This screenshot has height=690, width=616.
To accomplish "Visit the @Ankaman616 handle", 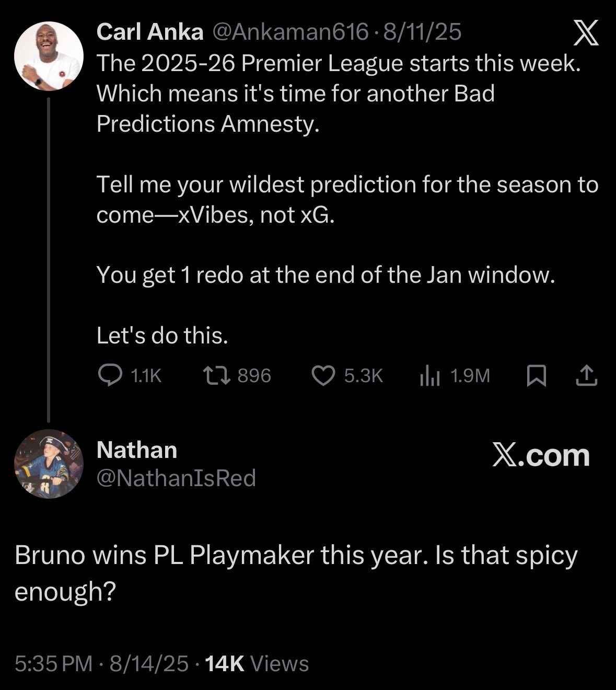I will pos(290,32).
